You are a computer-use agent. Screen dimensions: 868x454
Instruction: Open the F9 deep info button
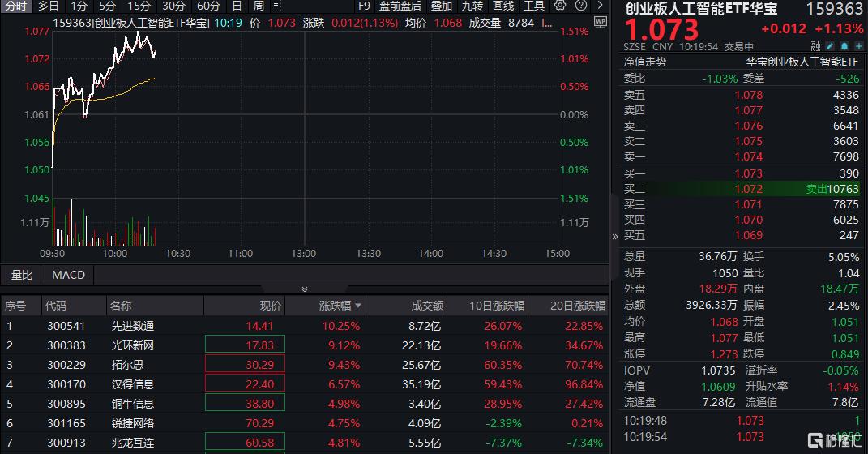[x=364, y=6]
